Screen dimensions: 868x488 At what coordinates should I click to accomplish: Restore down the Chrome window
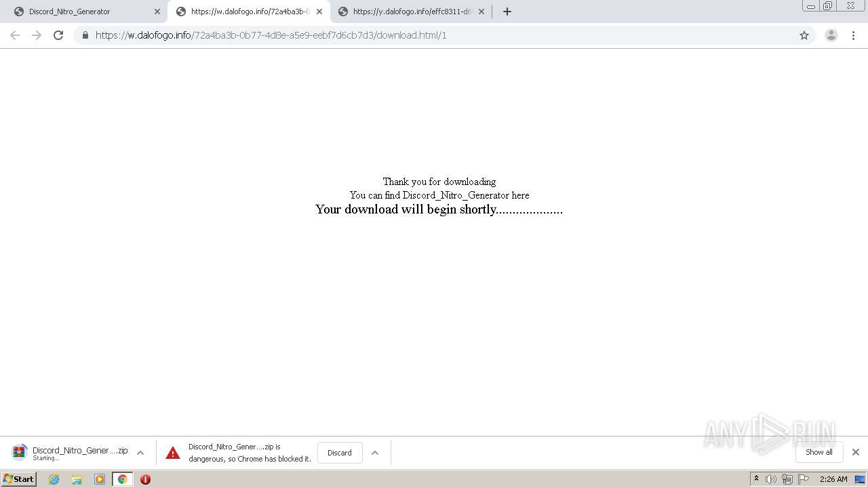(828, 5)
